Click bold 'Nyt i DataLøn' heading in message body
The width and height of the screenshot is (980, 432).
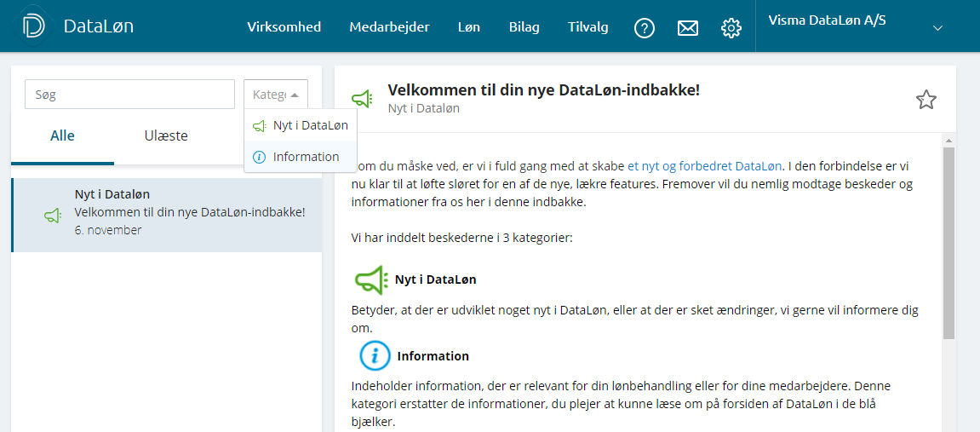click(x=436, y=279)
